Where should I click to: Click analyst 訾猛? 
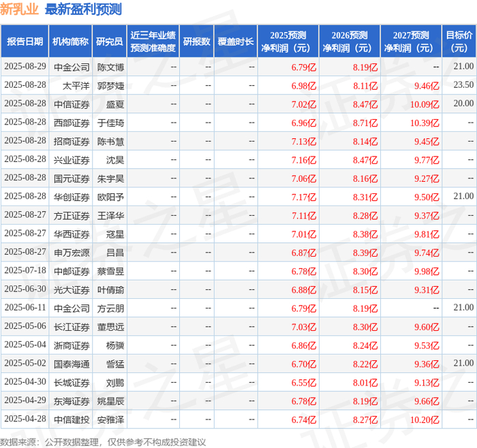tap(115, 364)
